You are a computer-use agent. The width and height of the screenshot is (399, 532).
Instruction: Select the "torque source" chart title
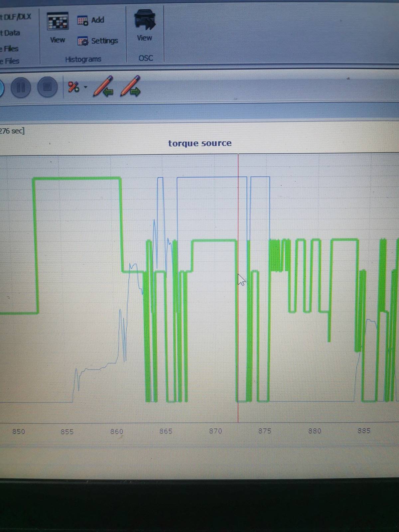(200, 143)
